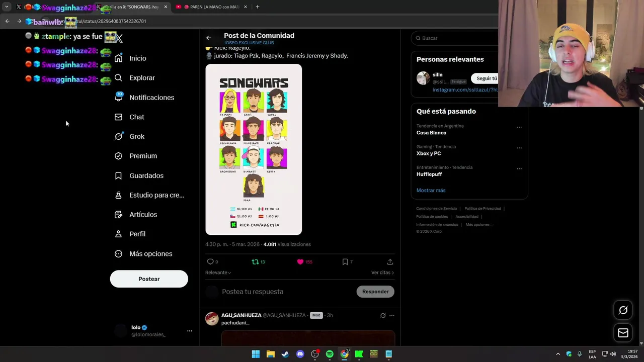
Task: Open Hufflepuff trending topic
Action: [429, 174]
